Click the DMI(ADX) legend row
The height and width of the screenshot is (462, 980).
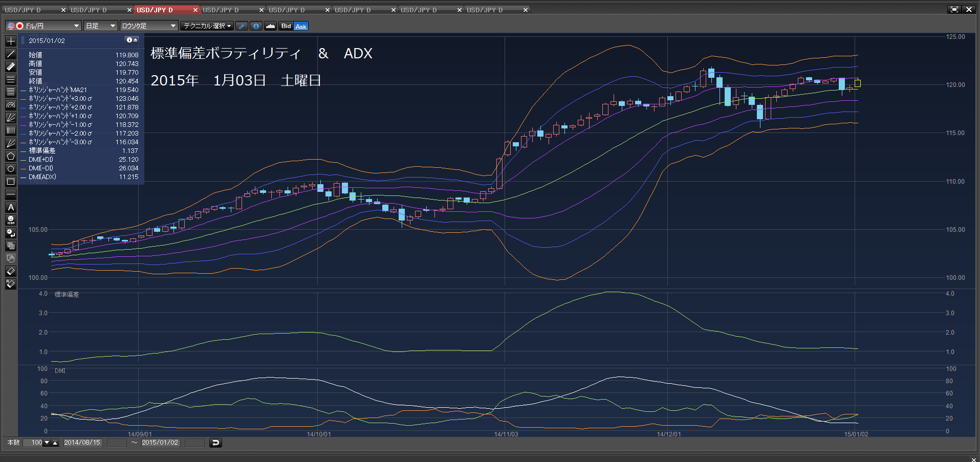[x=80, y=177]
